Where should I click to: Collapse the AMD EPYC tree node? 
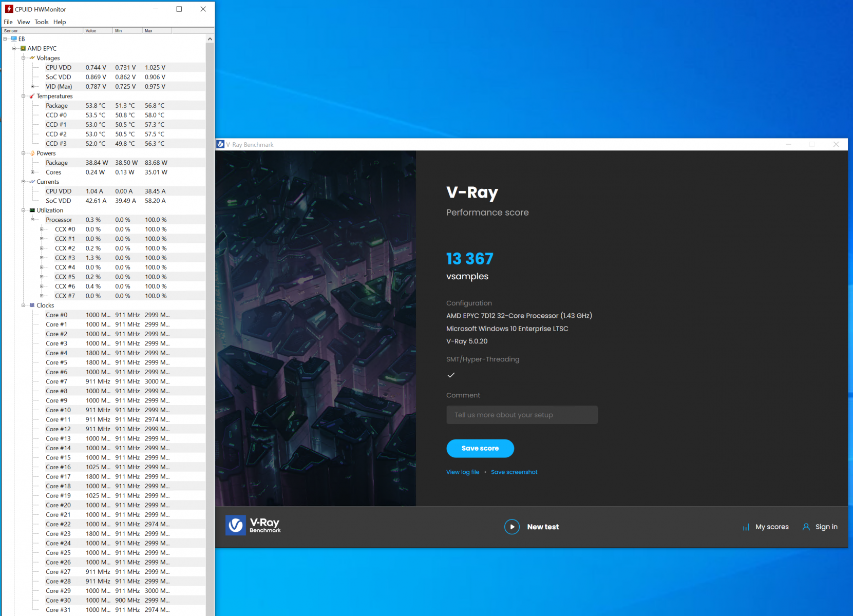(x=14, y=48)
